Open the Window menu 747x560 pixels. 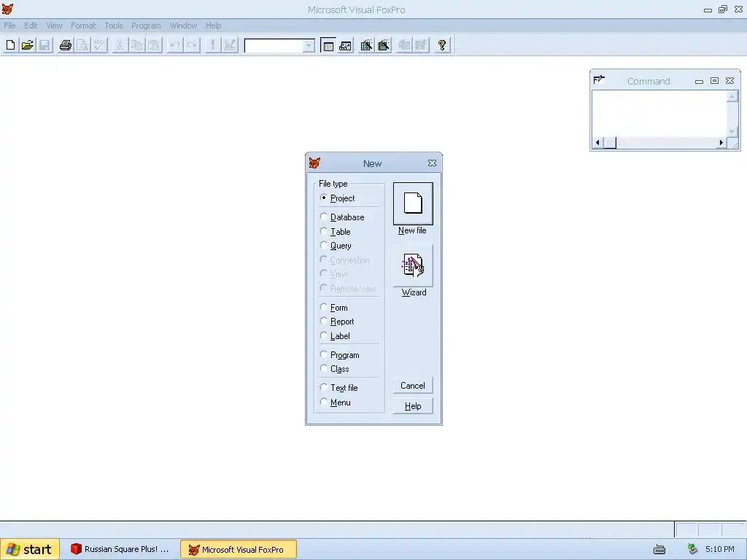[x=183, y=26]
